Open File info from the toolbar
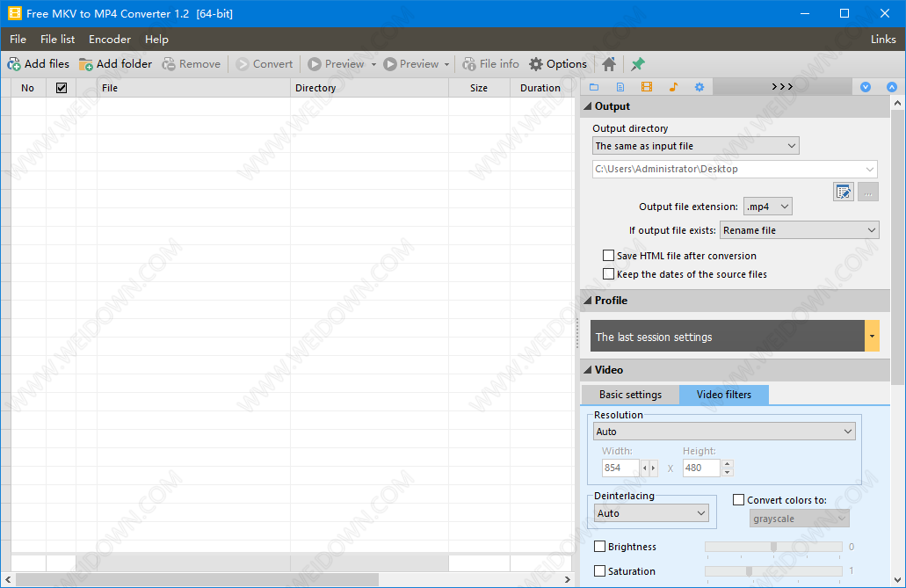The width and height of the screenshot is (906, 588). pyautogui.click(x=491, y=64)
